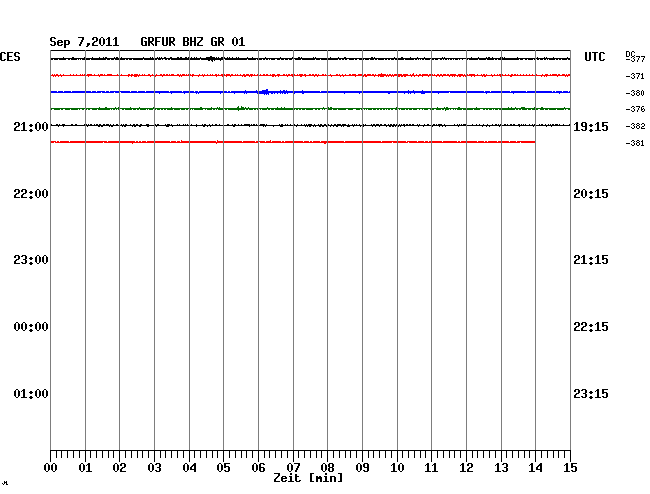The image size is (650, 494).
Task: Click the '11' minute axis label
Action: pyautogui.click(x=431, y=468)
